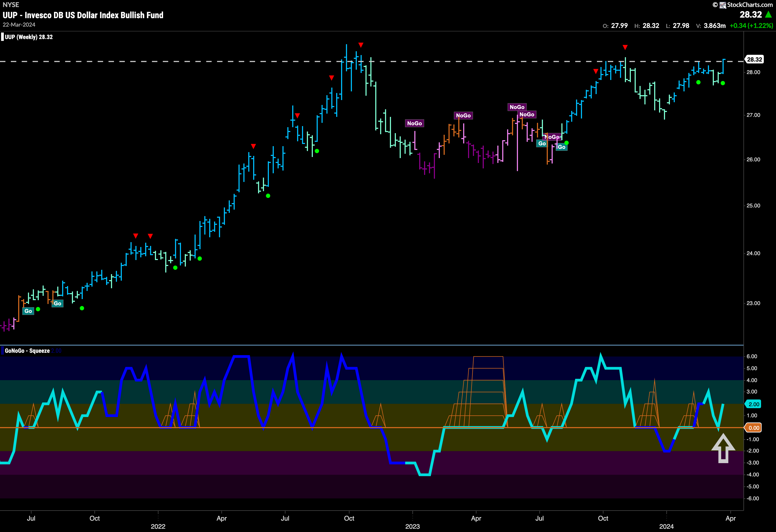Click the GoNoGo - Squeeze indicator label
Image resolution: width=776 pixels, height=532 pixels.
[x=27, y=351]
